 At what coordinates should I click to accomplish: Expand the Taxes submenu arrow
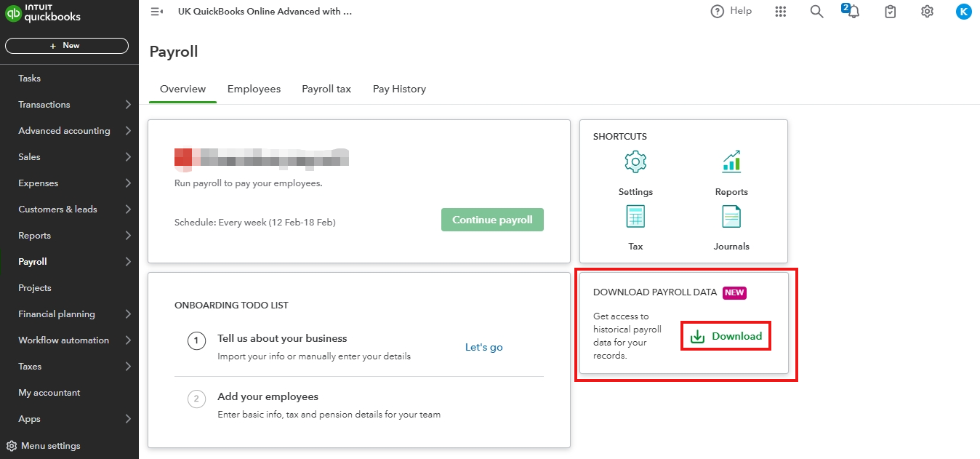[x=128, y=367]
